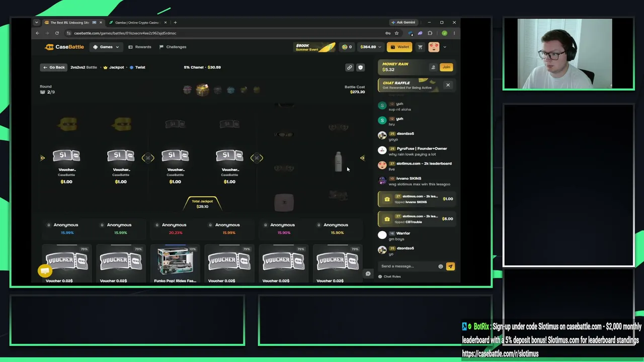Select the highlighted gold case in round list
This screenshot has height=362, width=644.
coord(202,90)
